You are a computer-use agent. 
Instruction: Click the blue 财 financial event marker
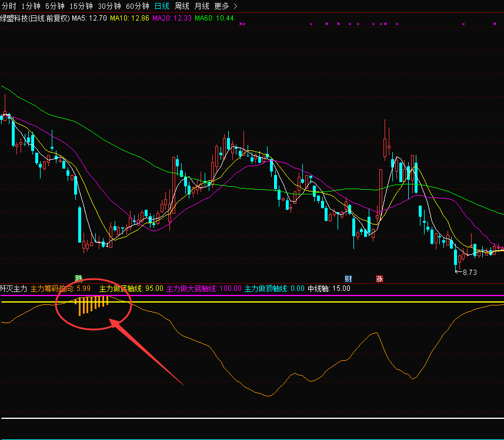348,279
